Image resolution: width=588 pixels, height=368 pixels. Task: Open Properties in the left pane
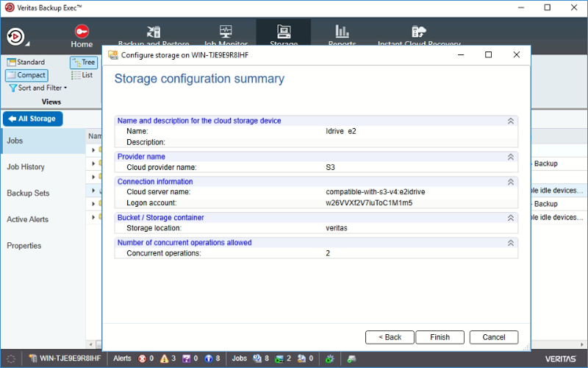[24, 246]
